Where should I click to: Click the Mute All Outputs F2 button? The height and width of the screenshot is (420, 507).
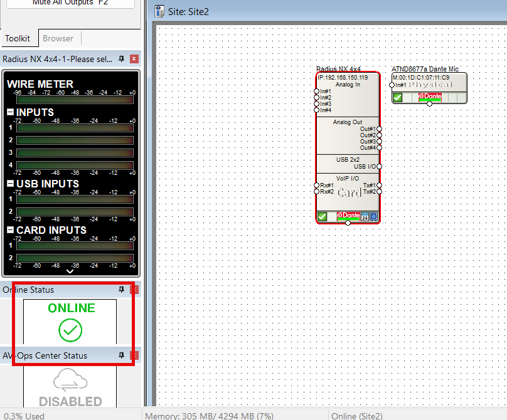(x=70, y=3)
